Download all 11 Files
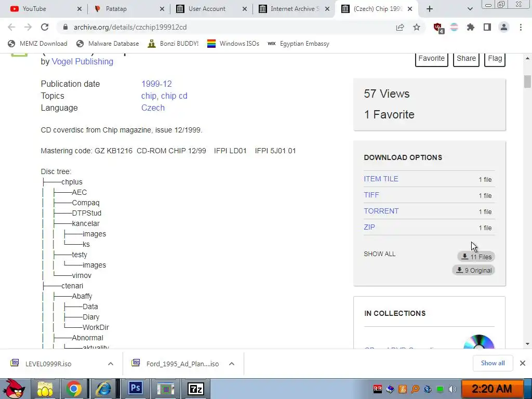The height and width of the screenshot is (399, 532). click(476, 257)
